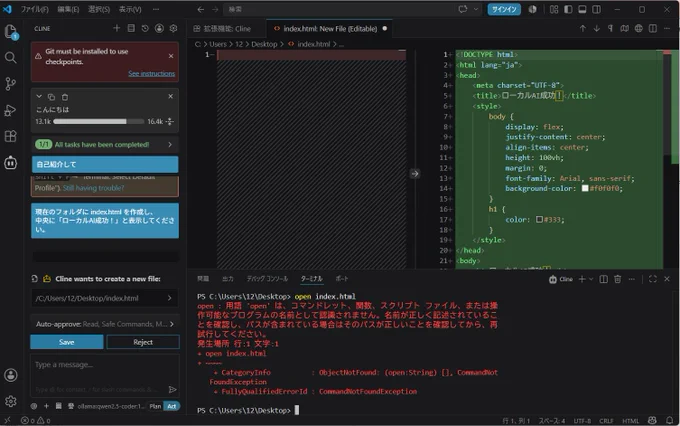Add files with plus icon below message box

coord(46,406)
